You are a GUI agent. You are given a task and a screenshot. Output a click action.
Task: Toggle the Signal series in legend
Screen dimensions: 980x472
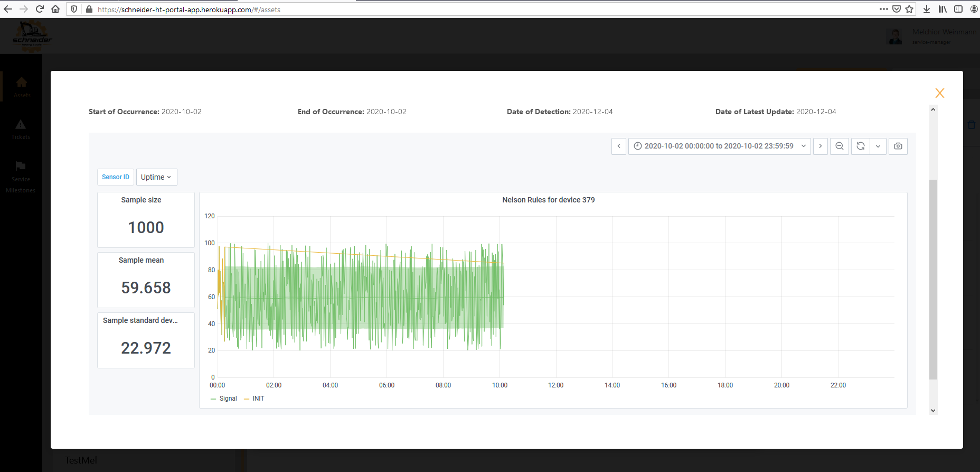[228, 399]
